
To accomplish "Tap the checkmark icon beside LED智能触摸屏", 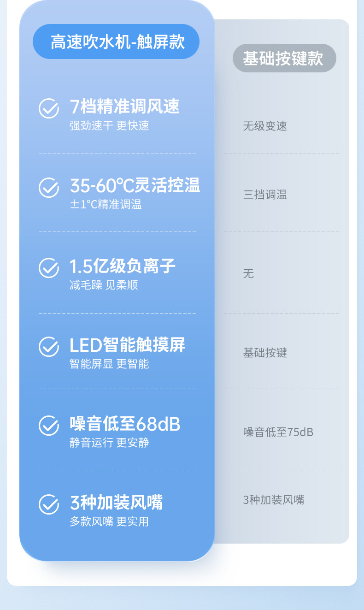I will click(x=48, y=347).
